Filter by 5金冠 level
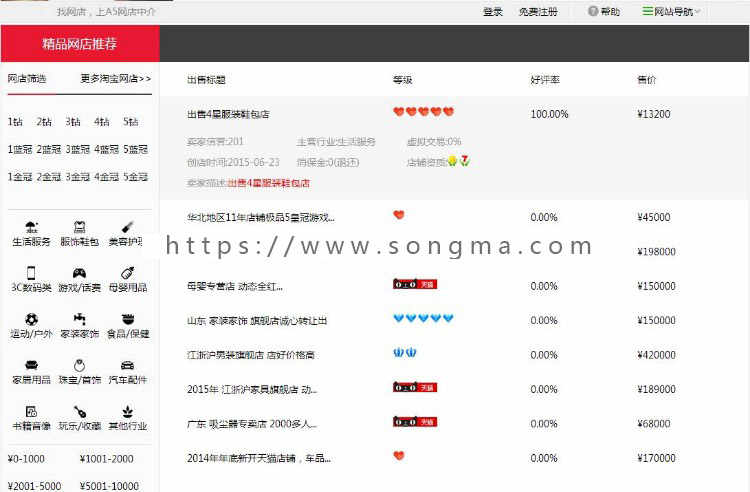750x492 pixels. pyautogui.click(x=135, y=177)
